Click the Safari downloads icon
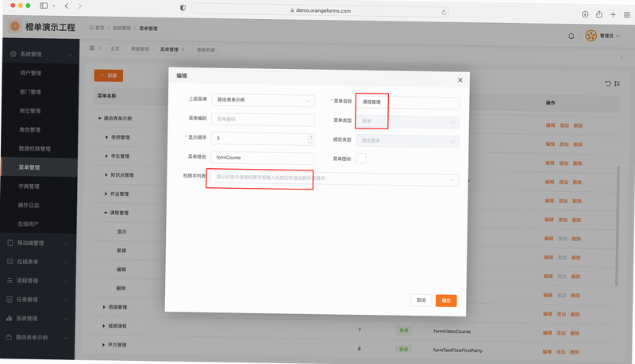 point(585,14)
